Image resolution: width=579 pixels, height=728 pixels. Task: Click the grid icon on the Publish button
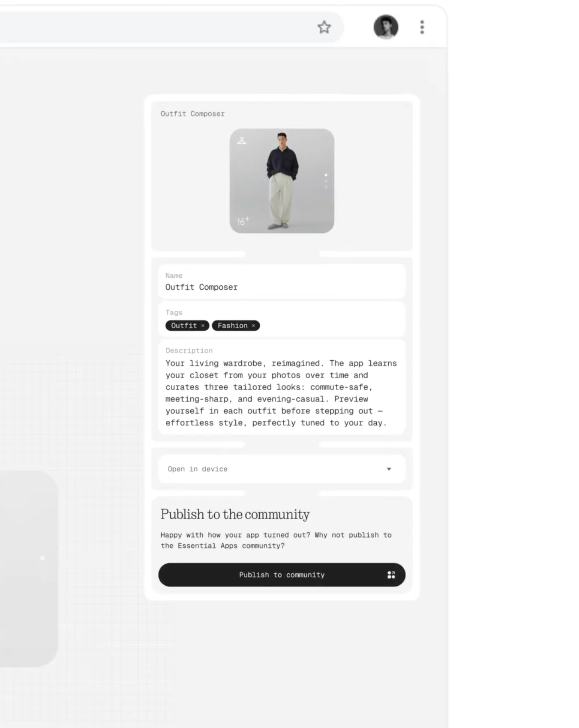391,575
